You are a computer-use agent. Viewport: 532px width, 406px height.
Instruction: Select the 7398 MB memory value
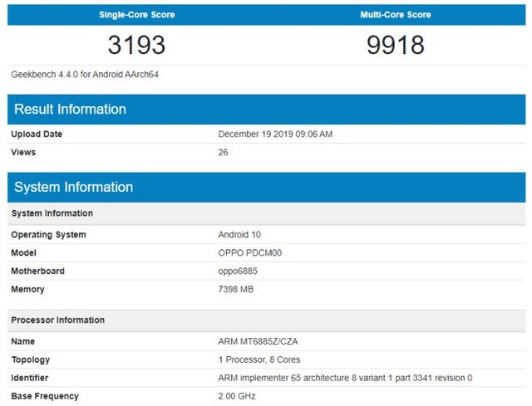[x=236, y=289]
